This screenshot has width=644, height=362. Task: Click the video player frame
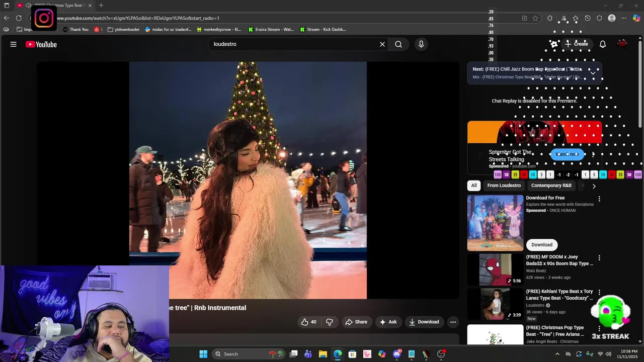pos(248,180)
